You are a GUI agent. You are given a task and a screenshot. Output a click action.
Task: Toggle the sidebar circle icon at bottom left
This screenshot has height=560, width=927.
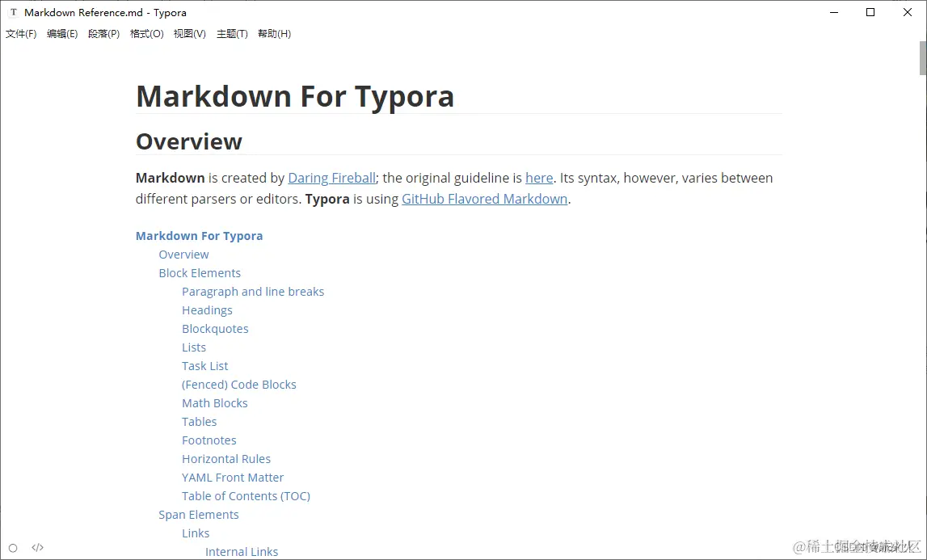pos(13,548)
